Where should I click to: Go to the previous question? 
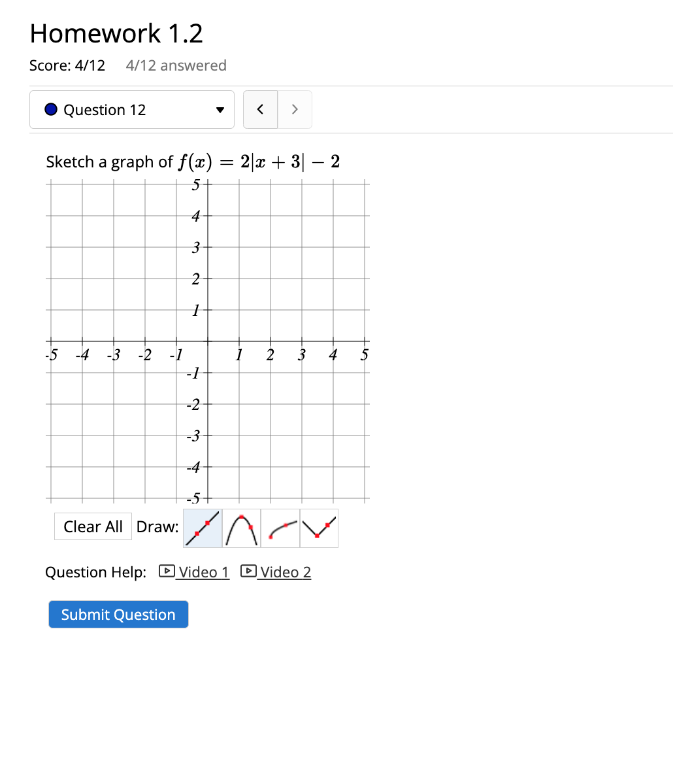point(260,109)
